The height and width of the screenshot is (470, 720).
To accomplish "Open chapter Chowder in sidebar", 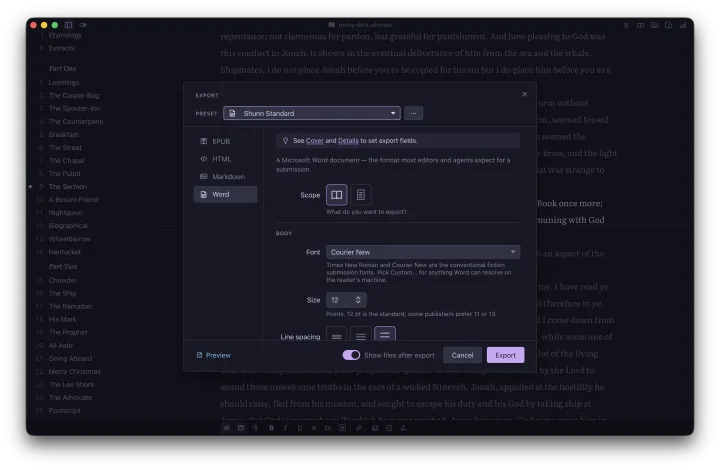I will point(62,280).
